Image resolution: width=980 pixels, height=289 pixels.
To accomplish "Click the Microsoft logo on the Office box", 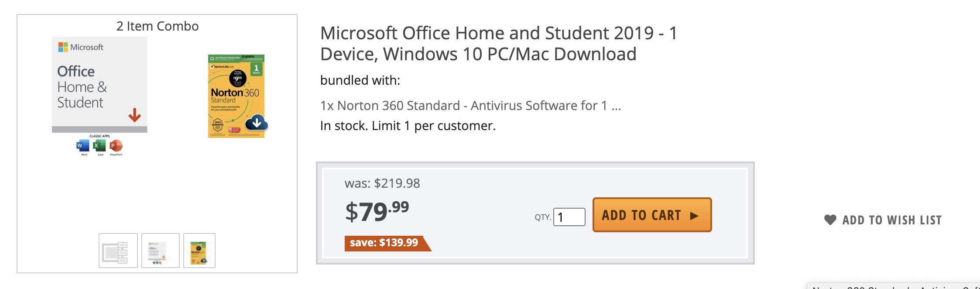I will coord(63,47).
